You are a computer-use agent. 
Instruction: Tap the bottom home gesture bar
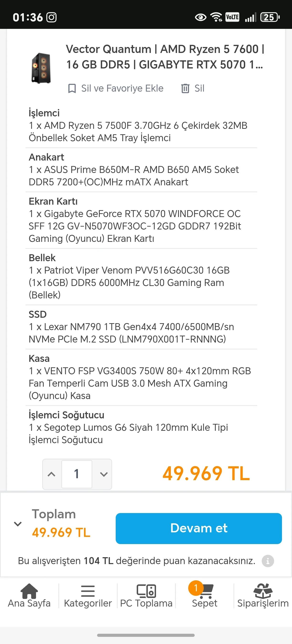pos(146,635)
